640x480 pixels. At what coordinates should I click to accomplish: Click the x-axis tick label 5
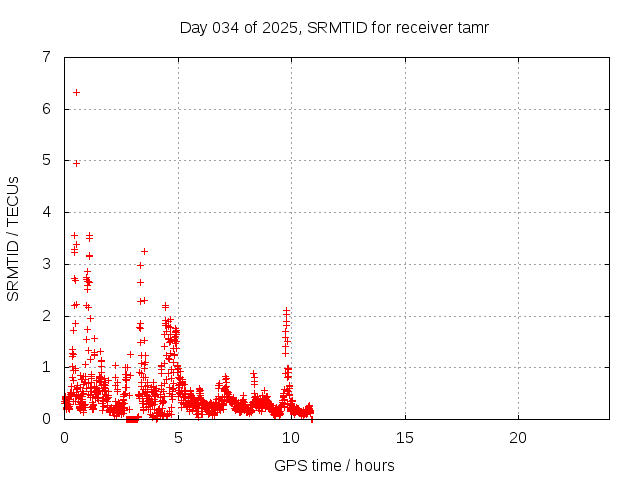pyautogui.click(x=178, y=437)
